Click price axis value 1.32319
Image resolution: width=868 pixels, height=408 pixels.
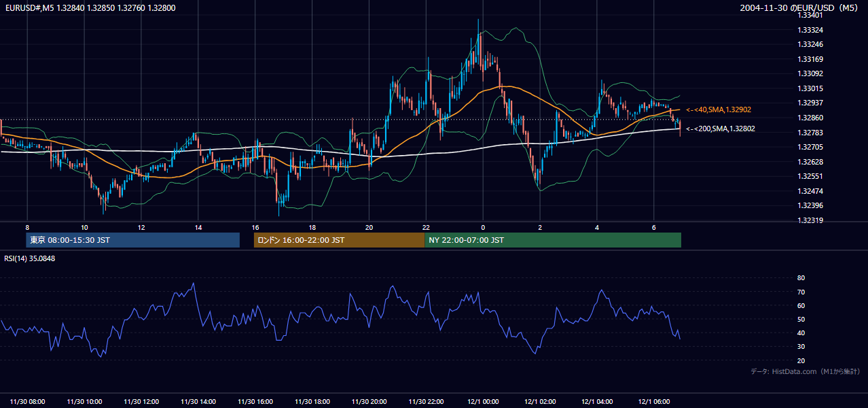coord(811,220)
